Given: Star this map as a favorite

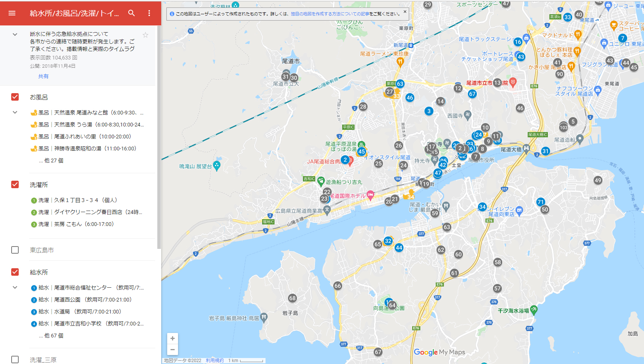Looking at the screenshot, I should pyautogui.click(x=145, y=35).
